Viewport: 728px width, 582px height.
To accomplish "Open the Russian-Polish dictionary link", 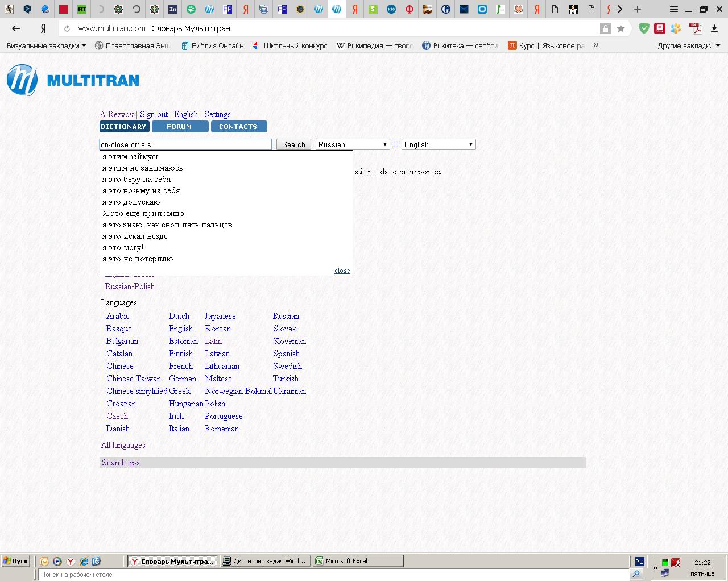I will [x=130, y=286].
